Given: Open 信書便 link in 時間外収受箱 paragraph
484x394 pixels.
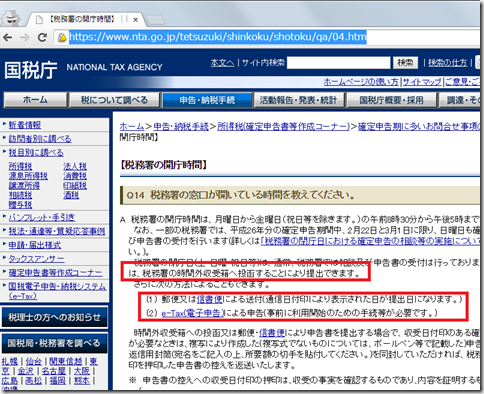Looking at the screenshot, I should pyautogui.click(x=272, y=333).
